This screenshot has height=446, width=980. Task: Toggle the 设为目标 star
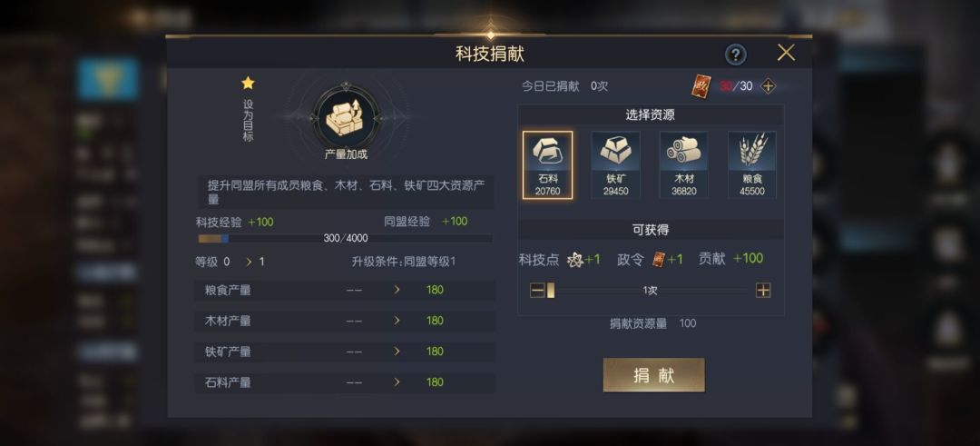[248, 84]
